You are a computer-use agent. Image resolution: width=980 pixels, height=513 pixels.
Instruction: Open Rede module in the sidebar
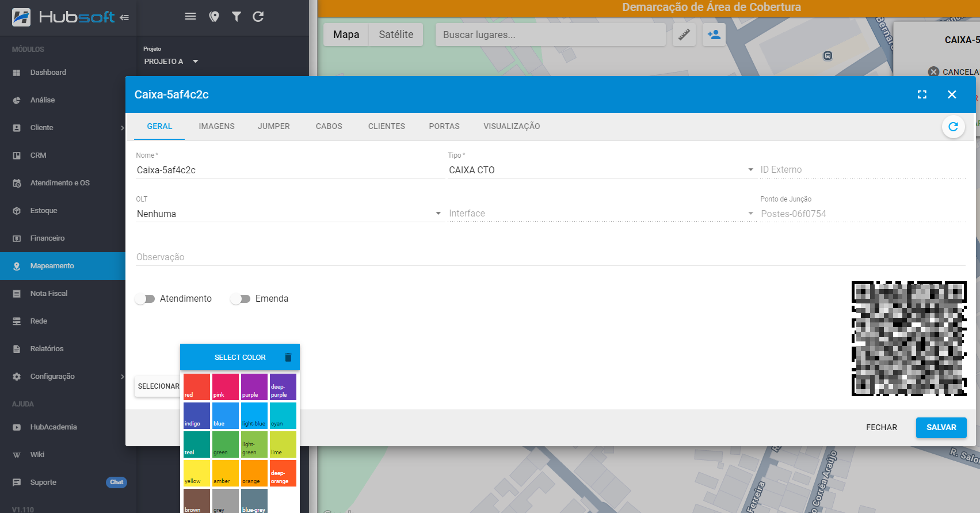(63, 321)
